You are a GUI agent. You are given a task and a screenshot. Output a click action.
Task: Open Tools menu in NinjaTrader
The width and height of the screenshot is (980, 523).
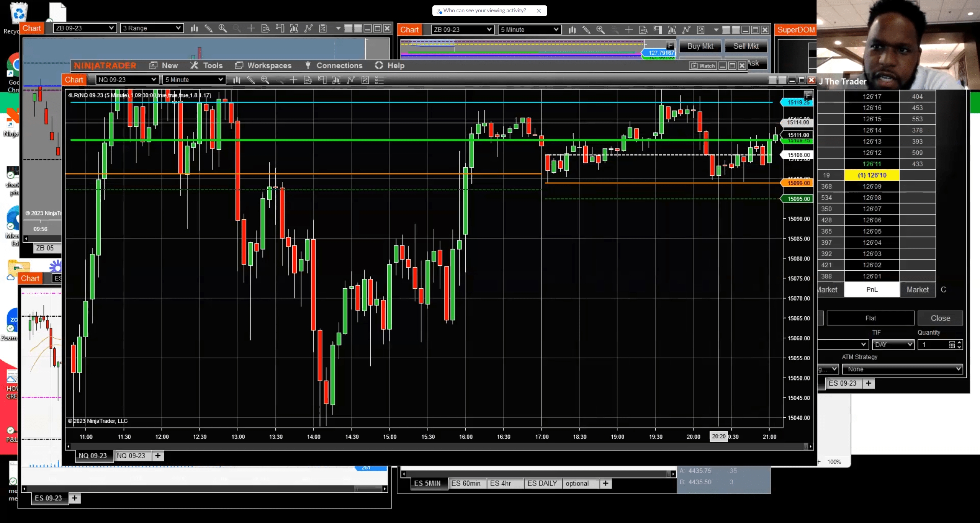tap(207, 65)
